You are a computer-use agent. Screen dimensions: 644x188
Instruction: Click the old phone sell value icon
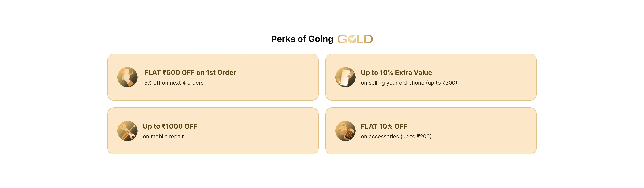(x=345, y=77)
